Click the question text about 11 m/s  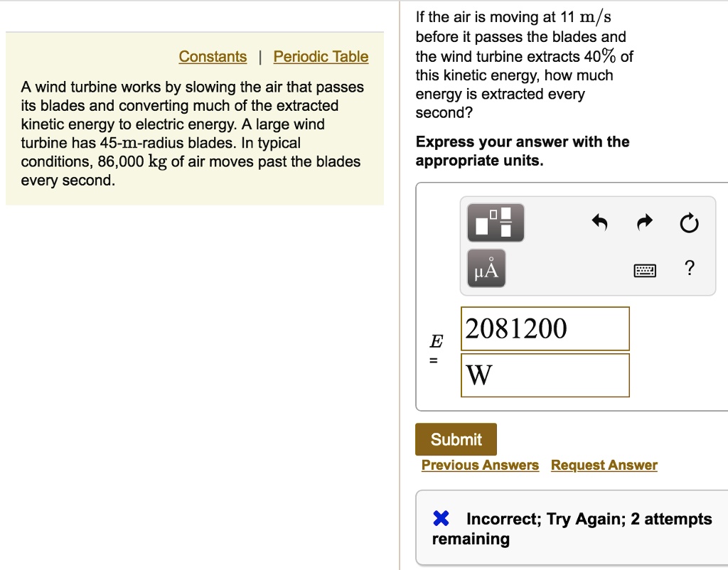pyautogui.click(x=524, y=65)
